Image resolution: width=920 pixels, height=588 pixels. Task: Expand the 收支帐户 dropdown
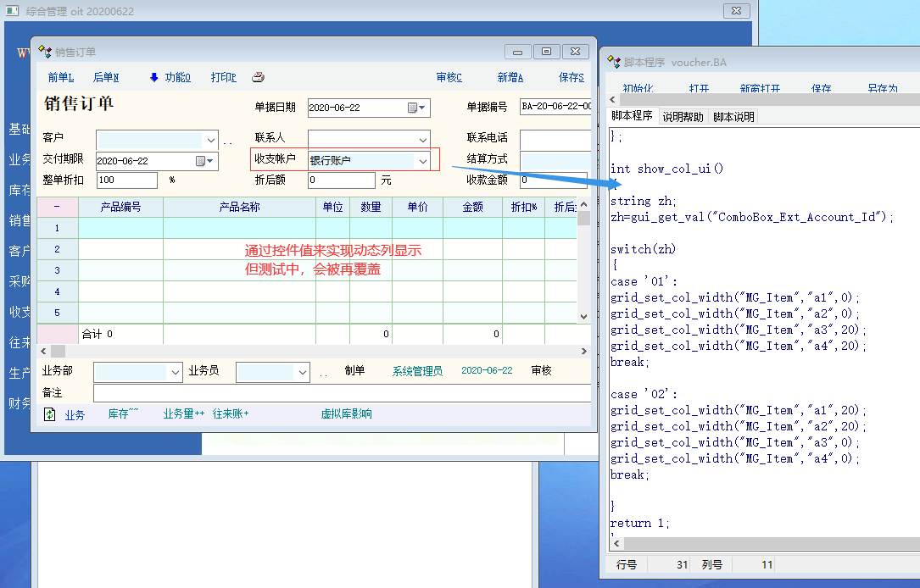[x=422, y=160]
